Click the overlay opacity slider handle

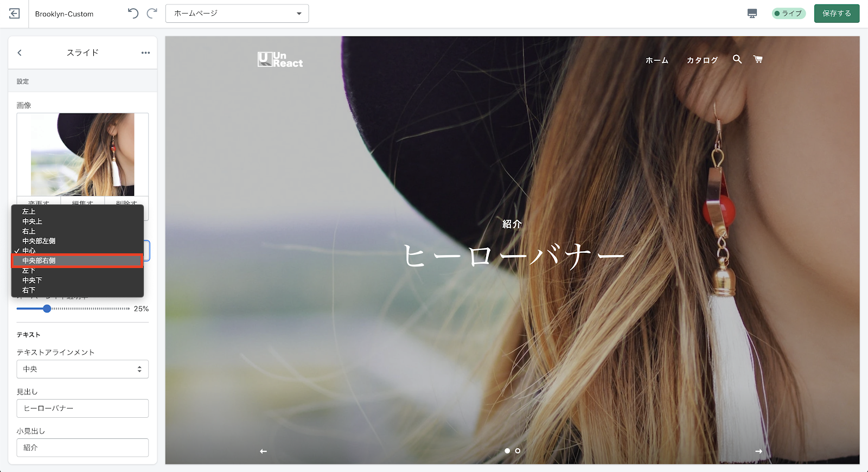(47, 309)
